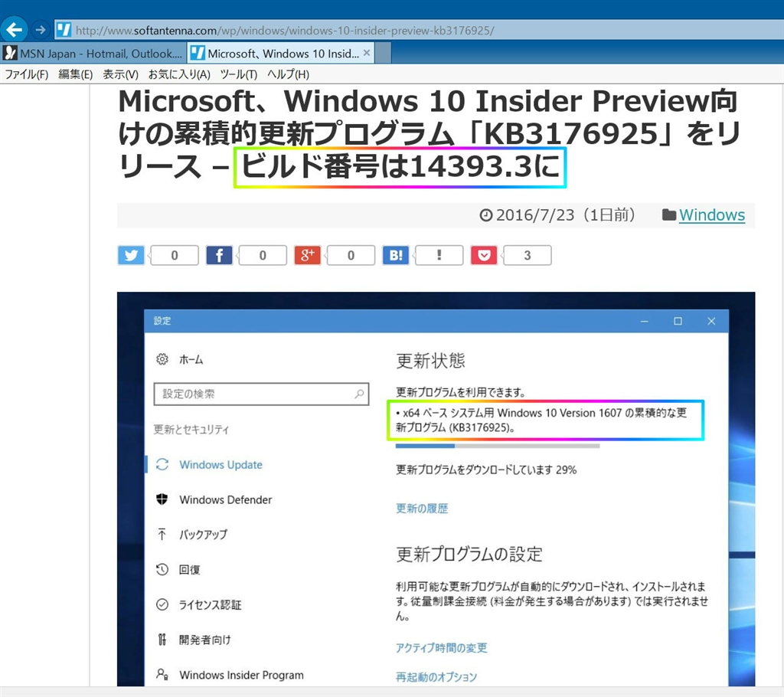The width and height of the screenshot is (784, 697).
Task: Click the browser Forward arrow button
Action: click(41, 30)
